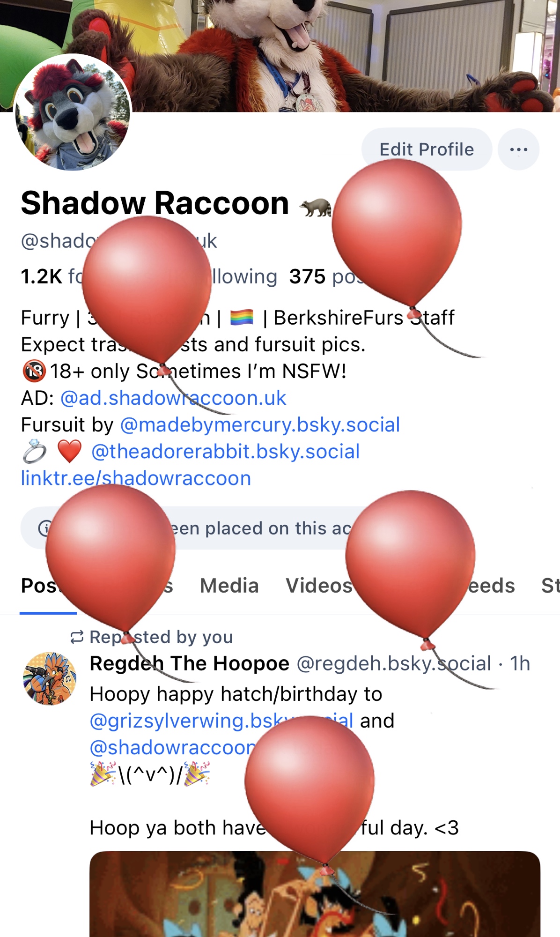This screenshot has width=560, height=937.
Task: Click the info icon on the label notice
Action: tap(44, 528)
